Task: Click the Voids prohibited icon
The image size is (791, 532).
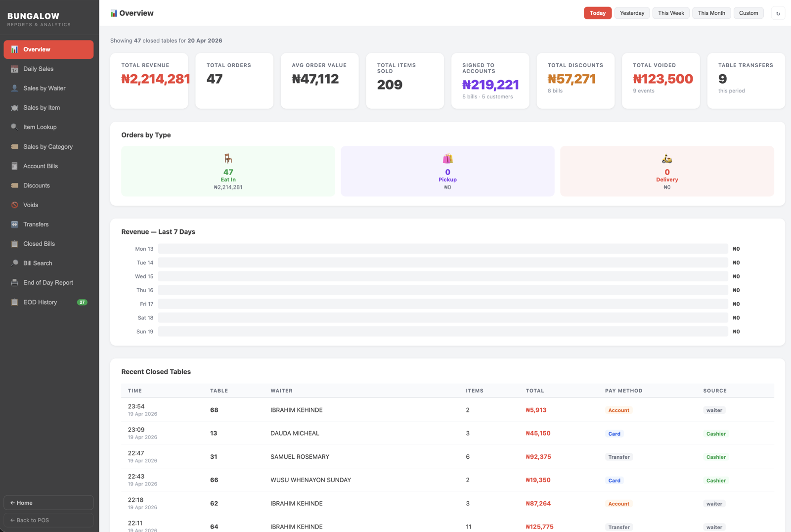Action: coord(14,205)
